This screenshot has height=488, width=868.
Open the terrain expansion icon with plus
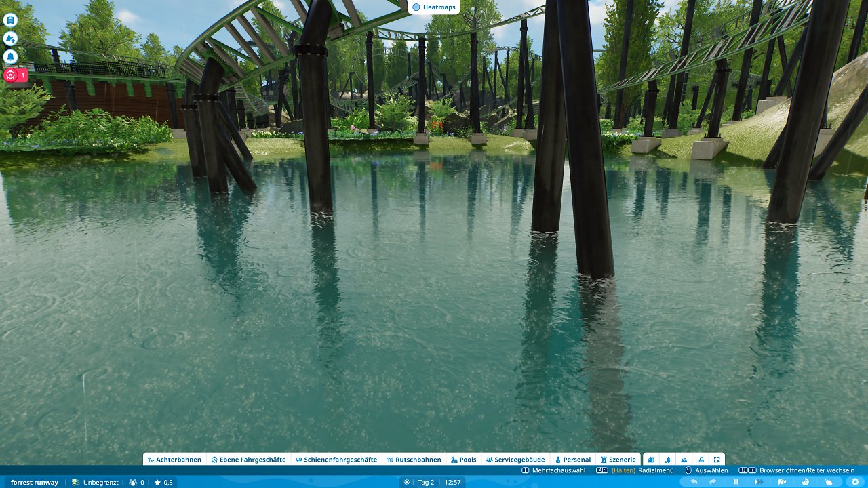coord(10,39)
